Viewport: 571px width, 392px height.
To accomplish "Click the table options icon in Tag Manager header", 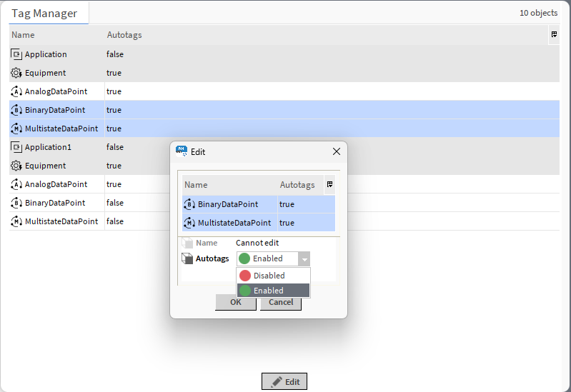I will click(554, 34).
